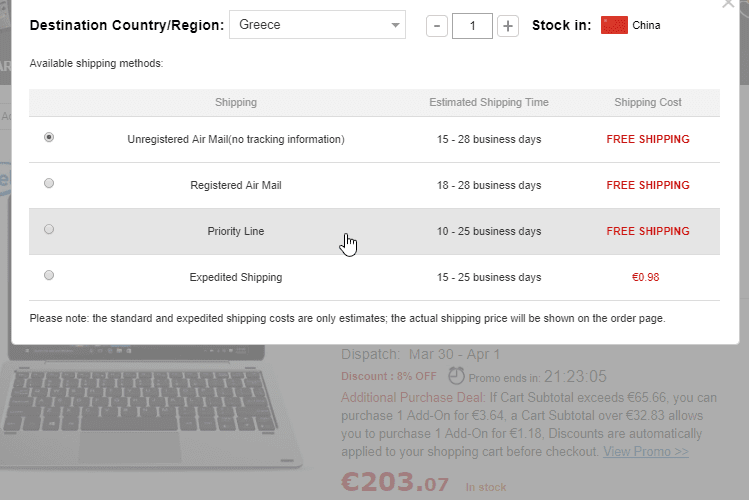Select Unregistered Air Mail radio button
Image resolution: width=749 pixels, height=500 pixels.
(49, 138)
